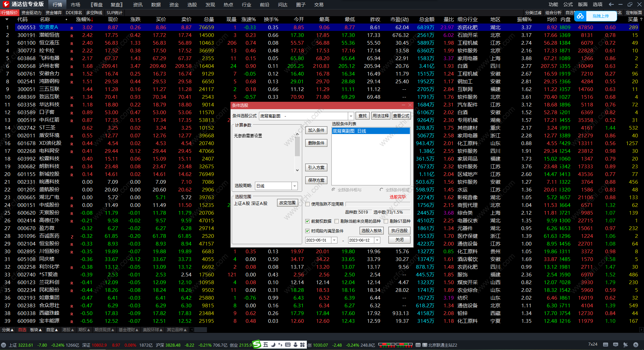644x350 pixels.
Task: Select the 全部条件相与 radio button
Action: click(x=334, y=190)
